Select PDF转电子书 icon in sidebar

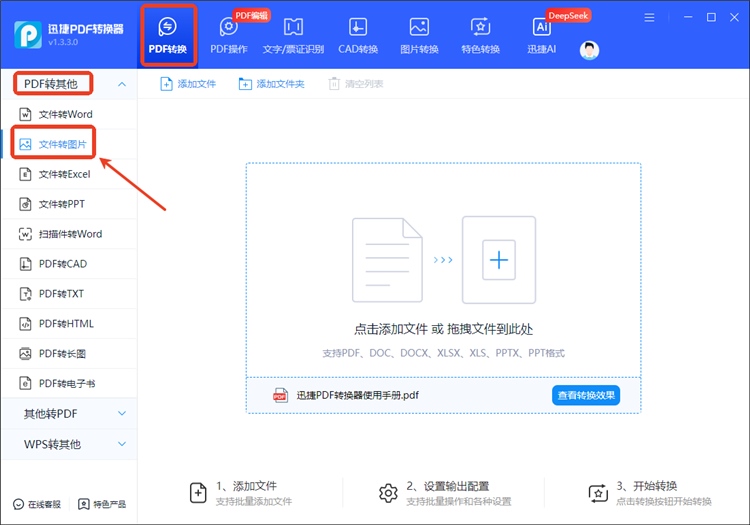(25, 383)
